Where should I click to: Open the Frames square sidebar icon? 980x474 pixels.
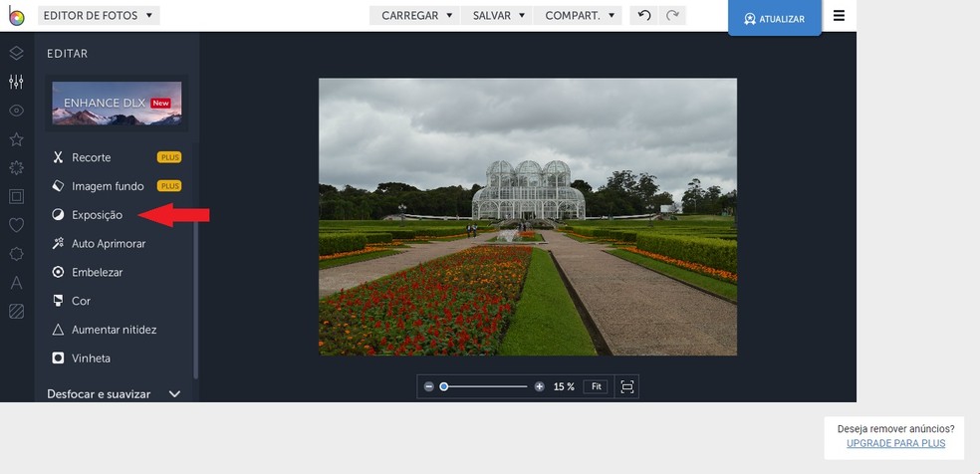[x=16, y=197]
